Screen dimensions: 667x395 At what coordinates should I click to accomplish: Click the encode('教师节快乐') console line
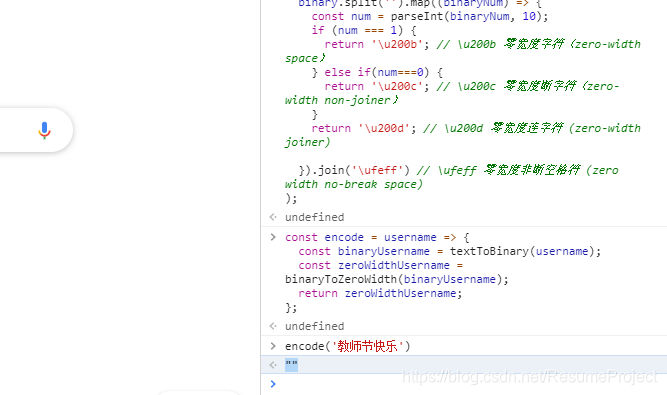click(348, 346)
